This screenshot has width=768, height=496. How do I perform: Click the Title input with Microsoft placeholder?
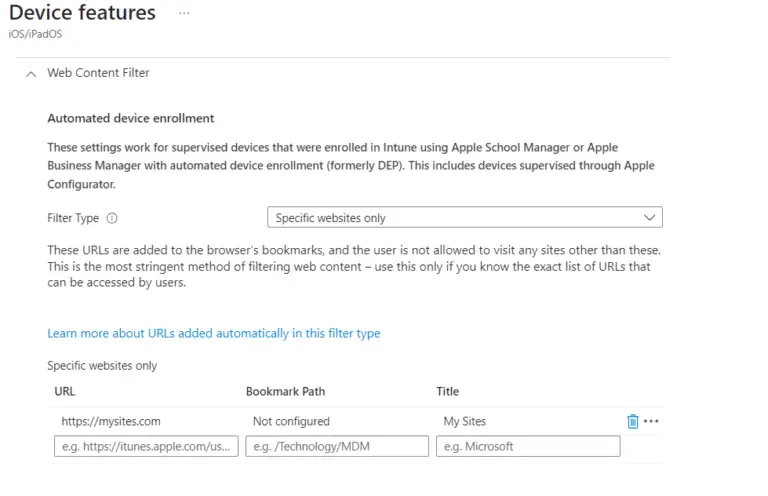tap(528, 446)
